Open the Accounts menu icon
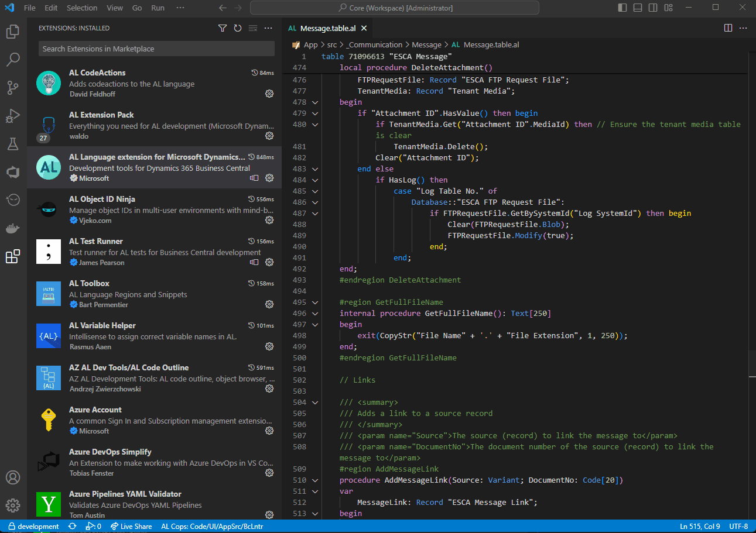The image size is (756, 533). pyautogui.click(x=13, y=477)
